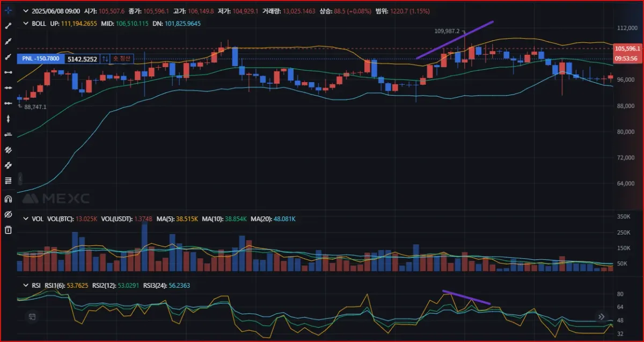Select the horizontal segment line tool
644x342 pixels.
[x=8, y=72]
